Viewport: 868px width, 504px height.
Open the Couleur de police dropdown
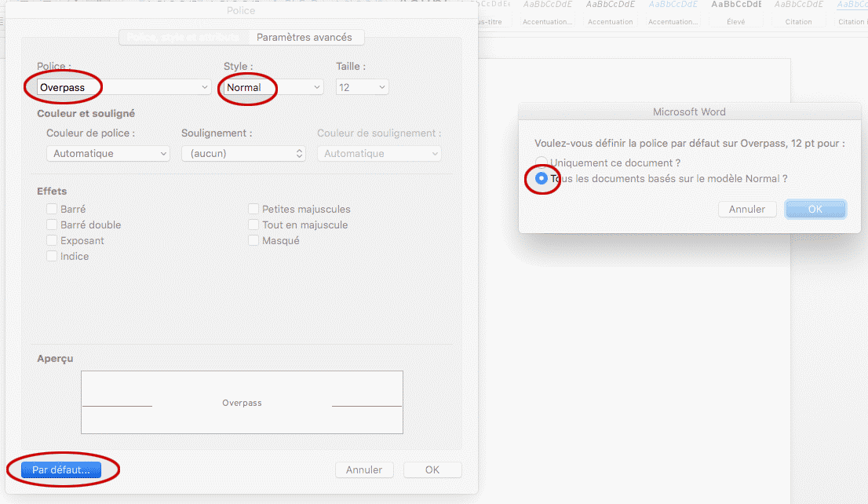click(108, 153)
